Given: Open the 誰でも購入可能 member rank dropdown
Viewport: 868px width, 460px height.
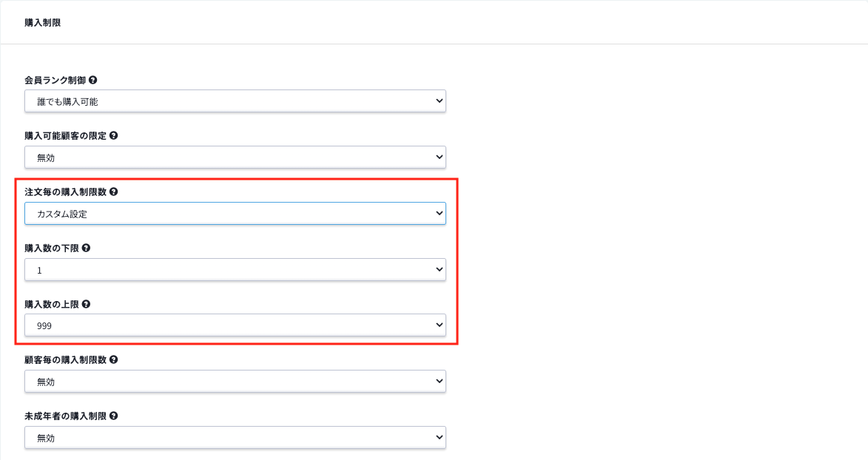Looking at the screenshot, I should 235,101.
